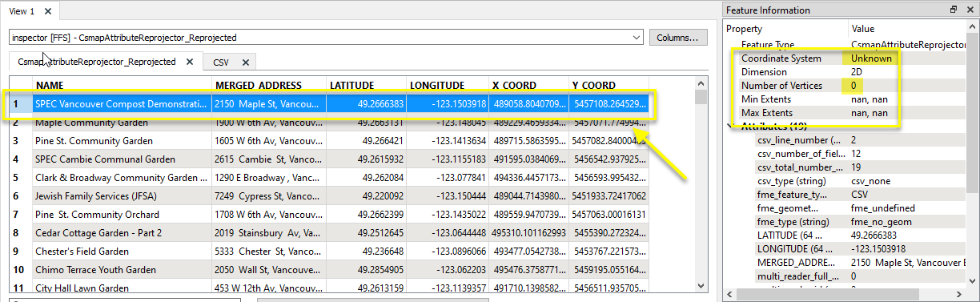Select the LATITUDE (64 ... attribute row
Image resolution: width=980 pixels, height=302 pixels.
(x=845, y=236)
